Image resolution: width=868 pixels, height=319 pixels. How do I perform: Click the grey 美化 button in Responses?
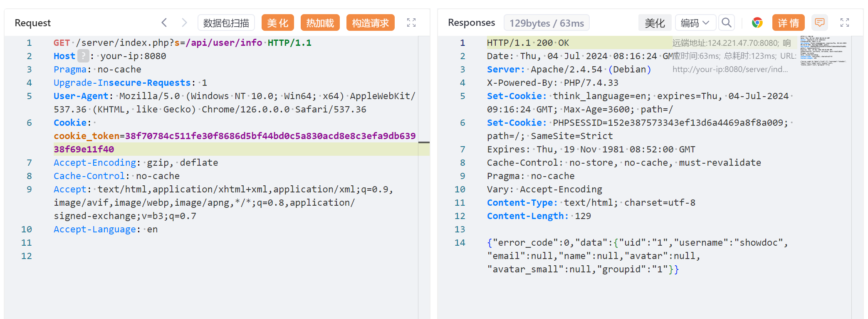(655, 22)
